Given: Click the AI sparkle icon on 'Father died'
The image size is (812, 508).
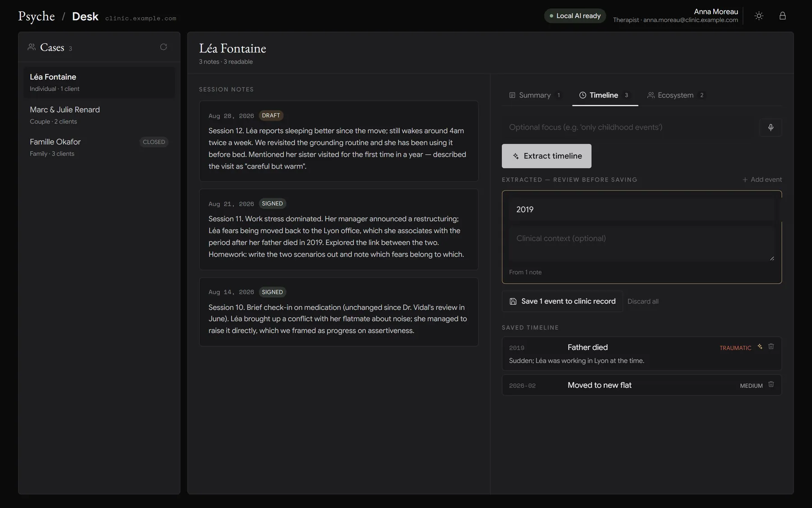Looking at the screenshot, I should coord(760,346).
